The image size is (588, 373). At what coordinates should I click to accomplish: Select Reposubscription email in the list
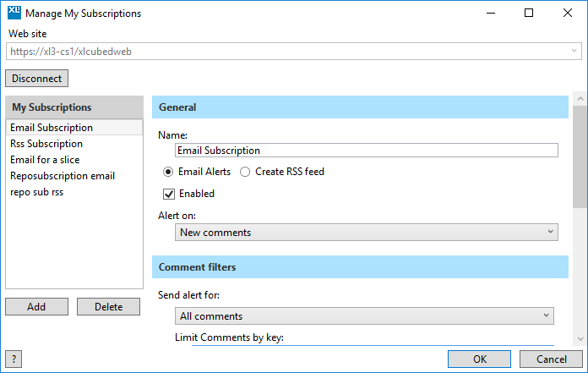point(63,176)
